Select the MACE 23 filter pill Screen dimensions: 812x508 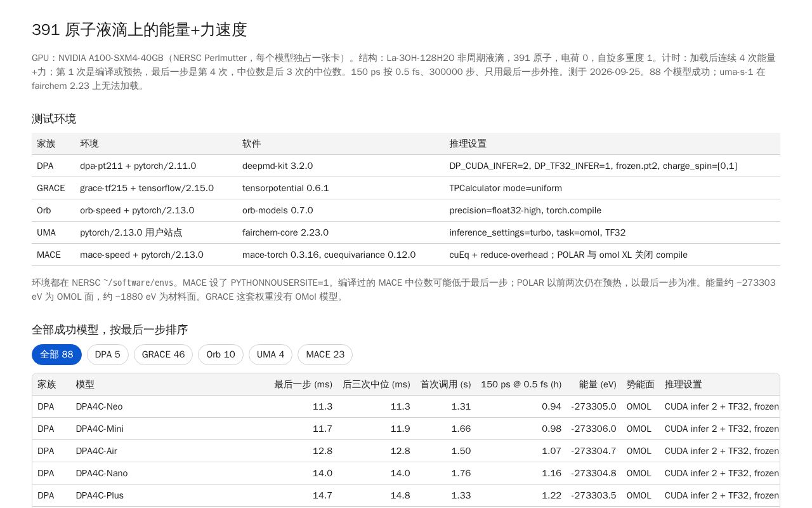point(325,354)
